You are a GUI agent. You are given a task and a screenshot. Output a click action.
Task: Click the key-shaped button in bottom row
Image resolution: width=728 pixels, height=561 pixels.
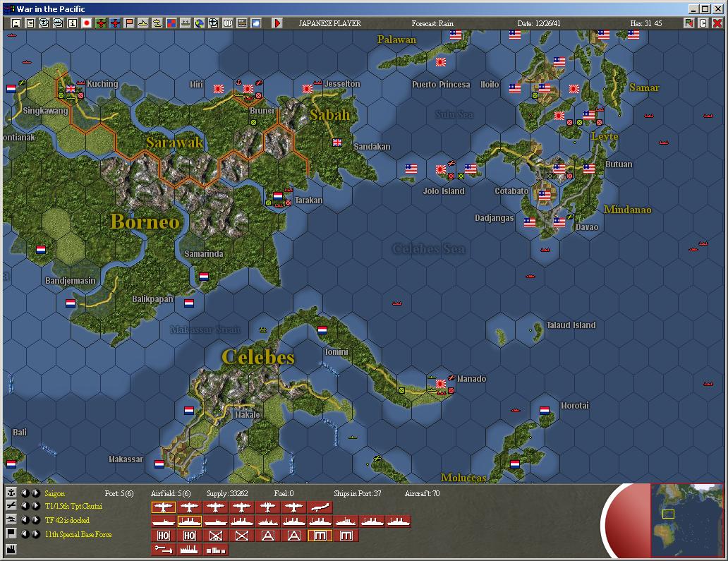(164, 550)
